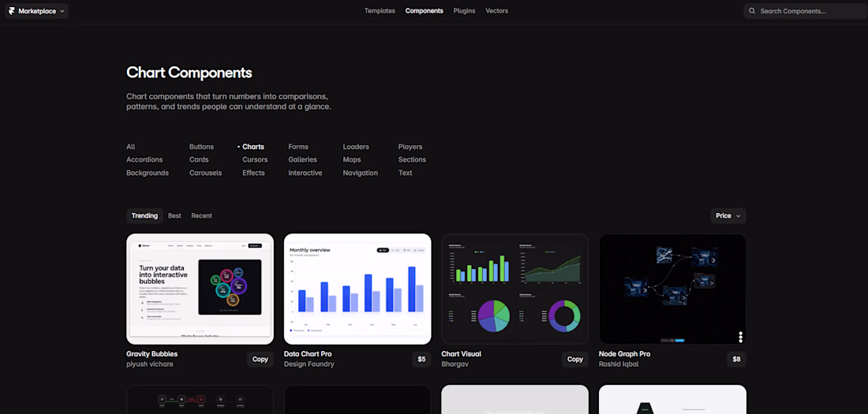
Task: Click the search magnifier icon
Action: pos(752,10)
